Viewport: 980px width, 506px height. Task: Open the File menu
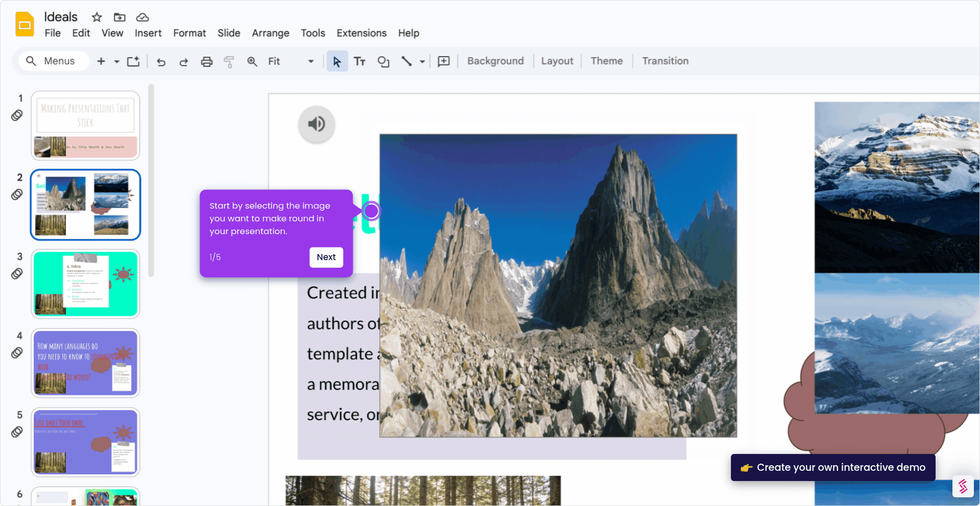[53, 33]
